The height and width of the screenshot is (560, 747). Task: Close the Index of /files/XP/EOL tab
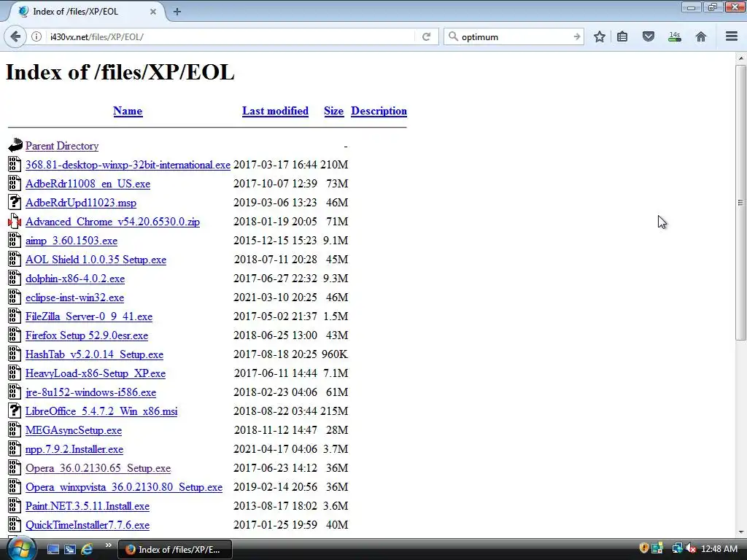tap(153, 12)
